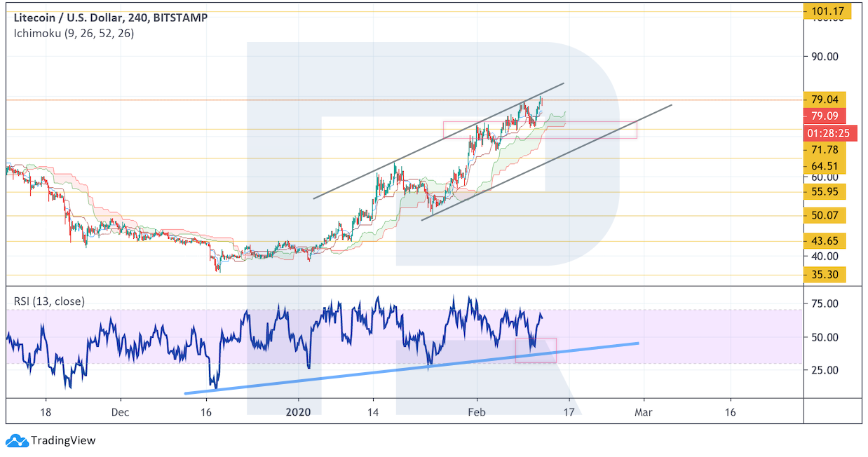Select the Feb date on time axis
The image size is (868, 457).
pyautogui.click(x=476, y=412)
